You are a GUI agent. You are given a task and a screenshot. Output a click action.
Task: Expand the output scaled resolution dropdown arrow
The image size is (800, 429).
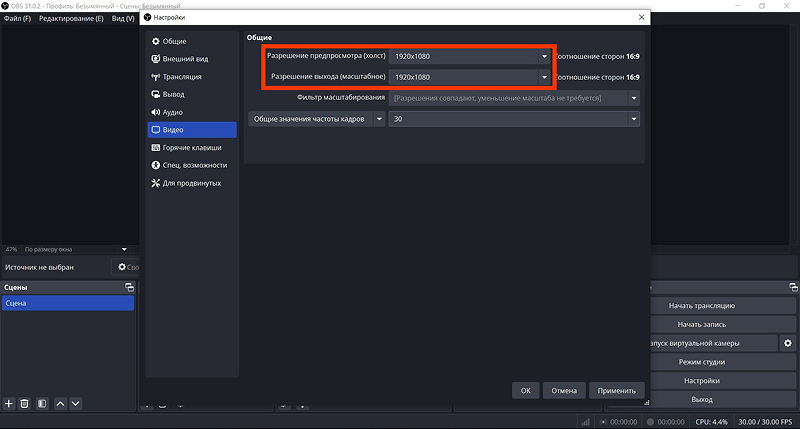[x=544, y=77]
